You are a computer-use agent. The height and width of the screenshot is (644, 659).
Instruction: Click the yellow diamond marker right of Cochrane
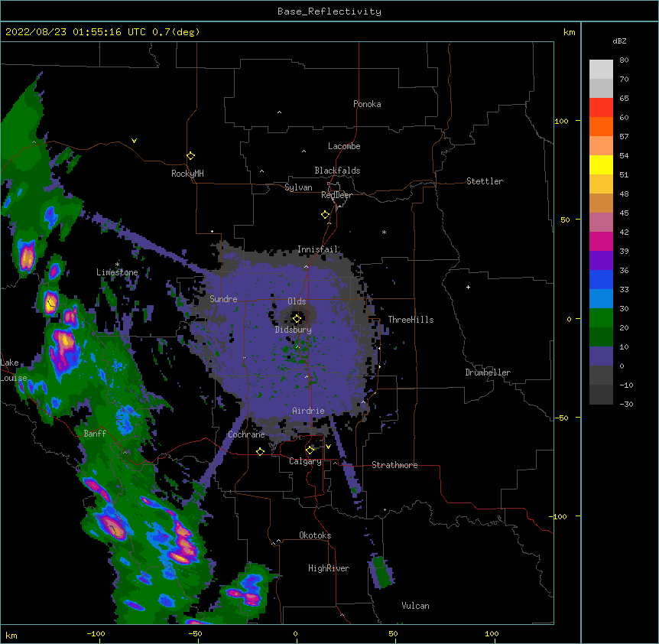point(260,451)
